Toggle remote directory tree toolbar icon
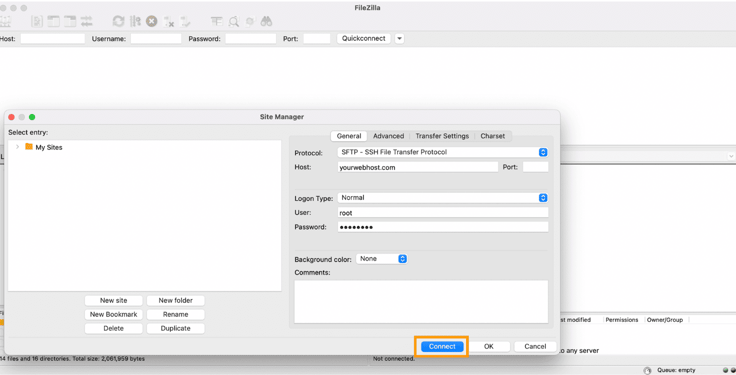The width and height of the screenshot is (736, 375). [x=70, y=21]
